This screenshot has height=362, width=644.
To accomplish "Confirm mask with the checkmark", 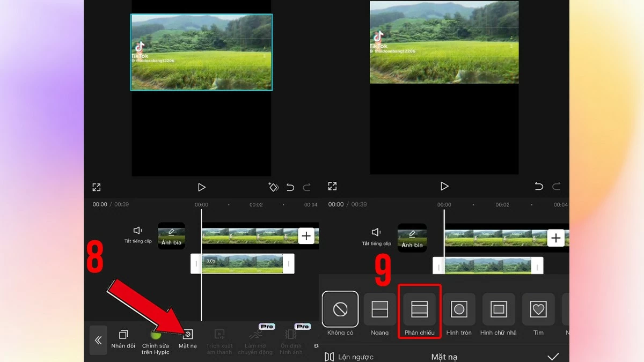I will [553, 355].
